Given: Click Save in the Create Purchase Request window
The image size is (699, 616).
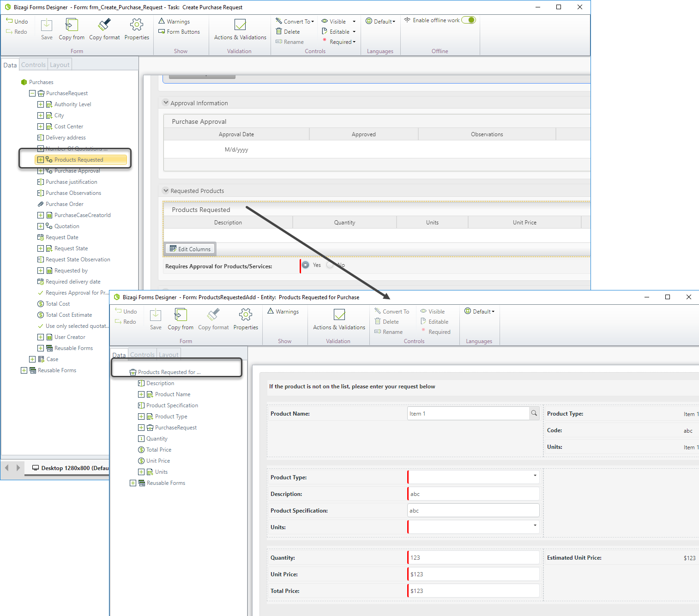Looking at the screenshot, I should point(47,30).
